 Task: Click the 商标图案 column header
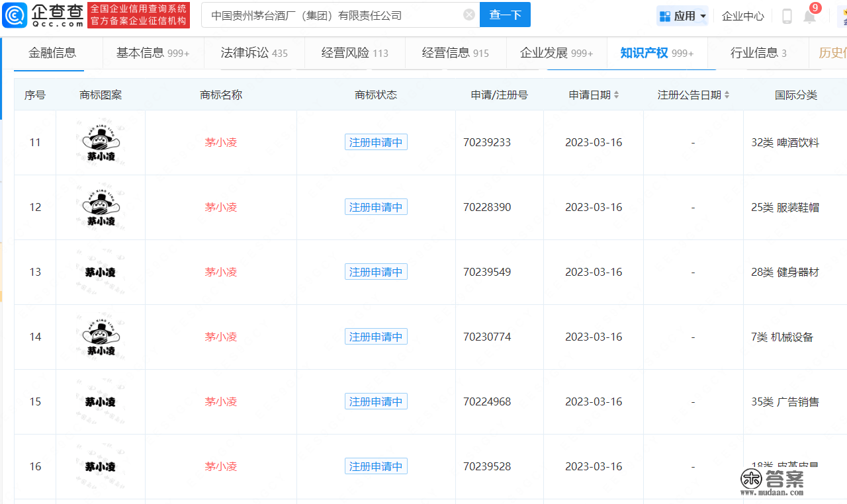pyautogui.click(x=101, y=95)
